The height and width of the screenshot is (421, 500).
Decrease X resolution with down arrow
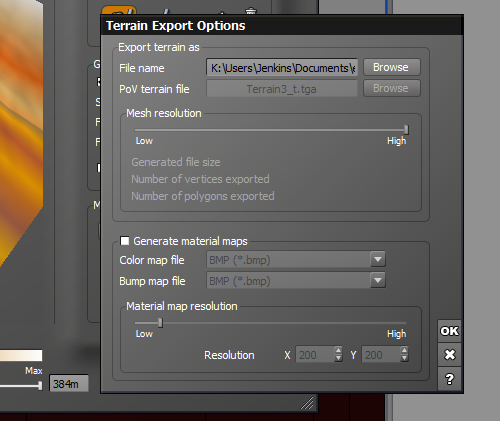[338, 358]
